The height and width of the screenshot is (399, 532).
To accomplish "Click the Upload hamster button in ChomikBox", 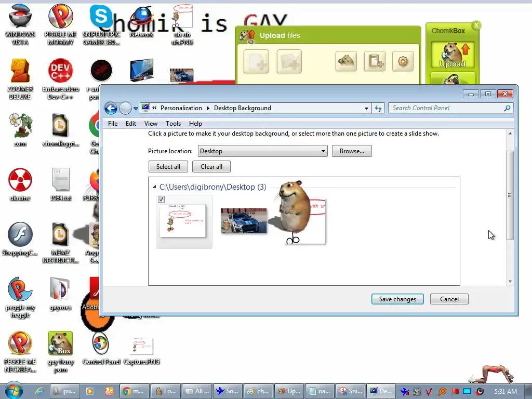I will (453, 55).
